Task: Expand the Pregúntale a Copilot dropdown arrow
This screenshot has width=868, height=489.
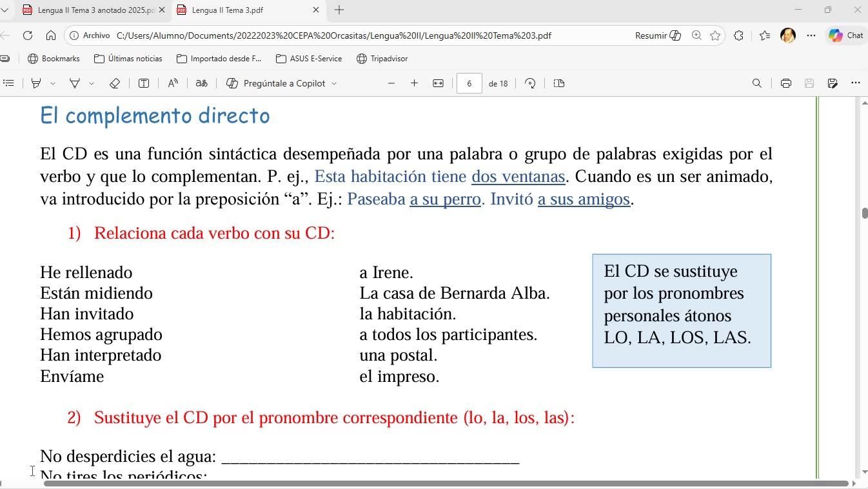Action: tap(334, 83)
